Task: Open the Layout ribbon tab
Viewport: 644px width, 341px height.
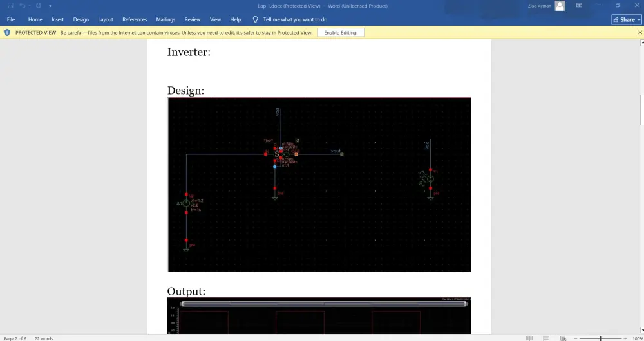Action: pos(106,19)
